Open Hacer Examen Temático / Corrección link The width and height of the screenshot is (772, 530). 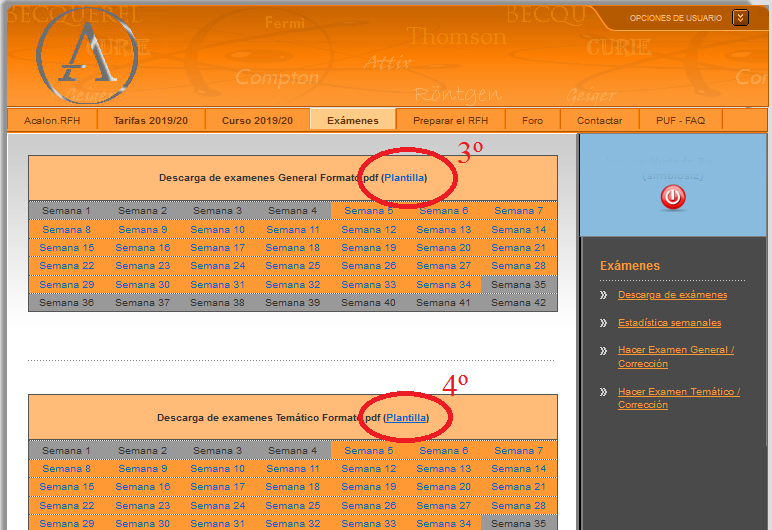tap(678, 398)
